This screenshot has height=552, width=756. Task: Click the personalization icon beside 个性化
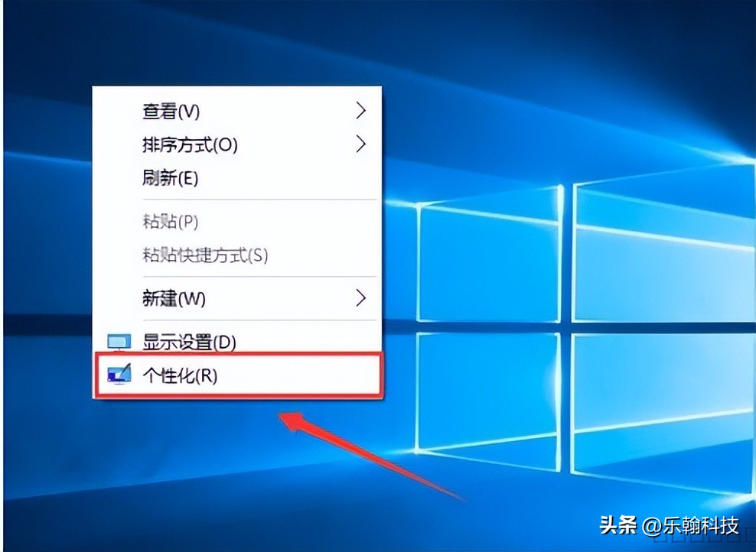click(119, 375)
